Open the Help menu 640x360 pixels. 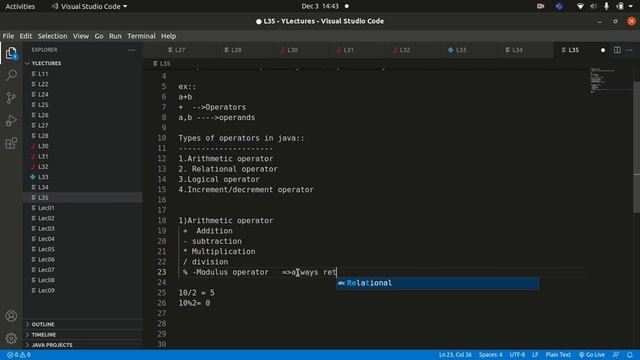click(168, 36)
